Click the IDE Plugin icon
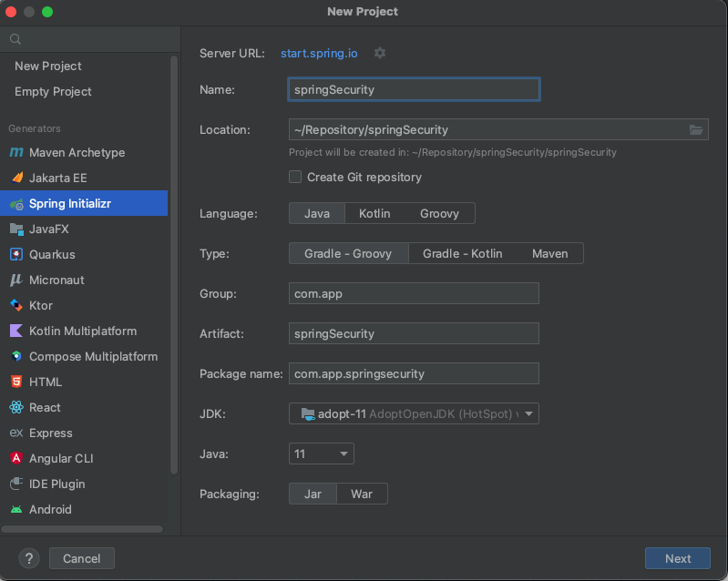 pyautogui.click(x=16, y=484)
